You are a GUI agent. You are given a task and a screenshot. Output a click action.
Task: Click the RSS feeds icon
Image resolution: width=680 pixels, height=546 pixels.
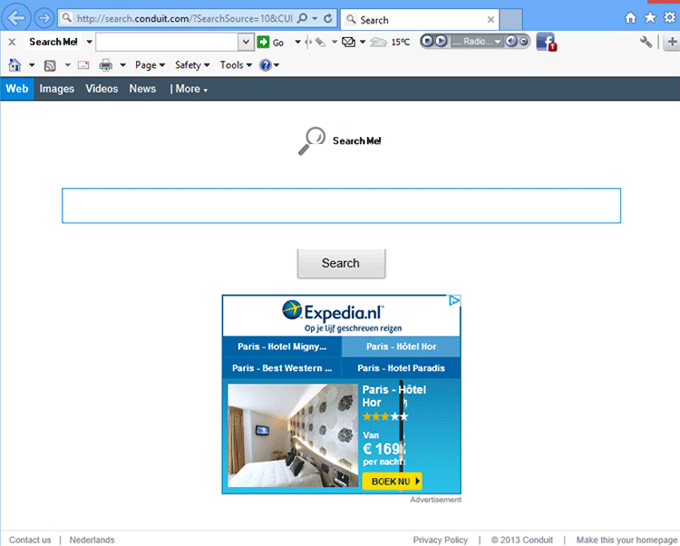50,65
